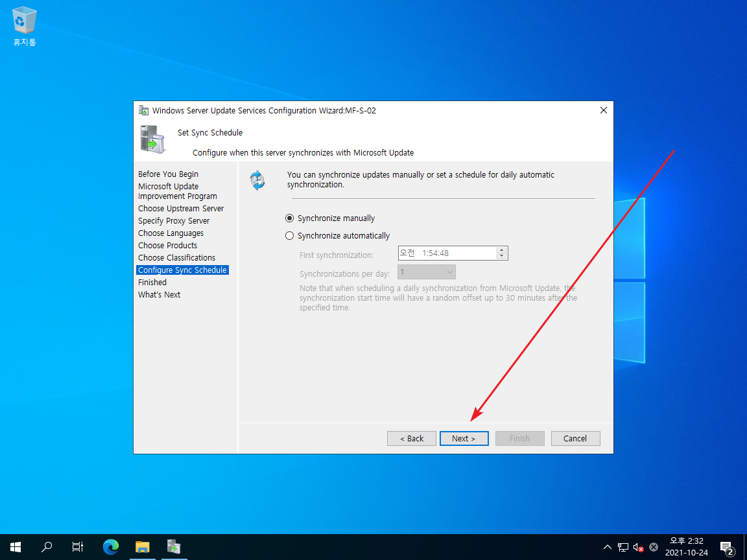Open network status tray icon
Image resolution: width=747 pixels, height=560 pixels.
tap(622, 547)
